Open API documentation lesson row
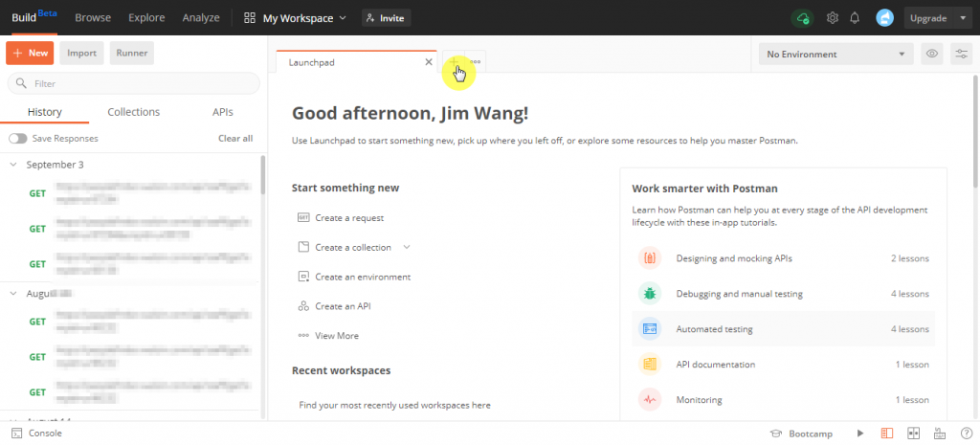The height and width of the screenshot is (445, 980). [784, 365]
